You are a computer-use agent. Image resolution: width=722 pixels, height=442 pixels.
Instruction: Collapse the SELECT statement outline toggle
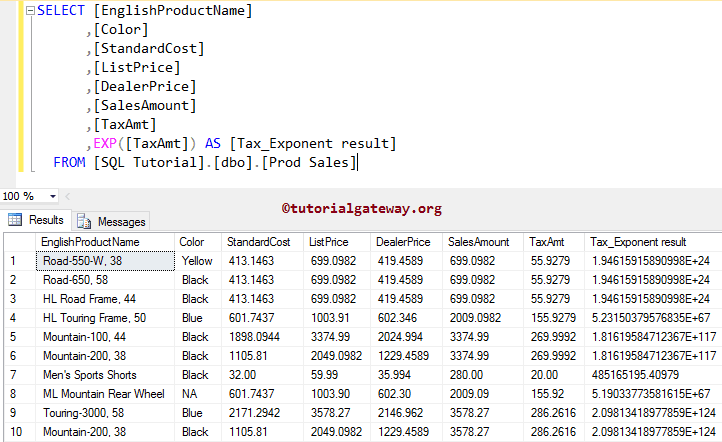click(x=30, y=11)
